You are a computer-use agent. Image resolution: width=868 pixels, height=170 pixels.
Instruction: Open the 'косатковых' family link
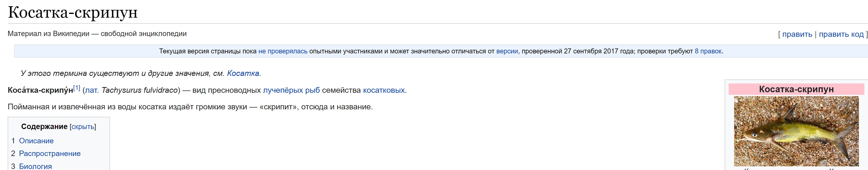click(x=384, y=90)
